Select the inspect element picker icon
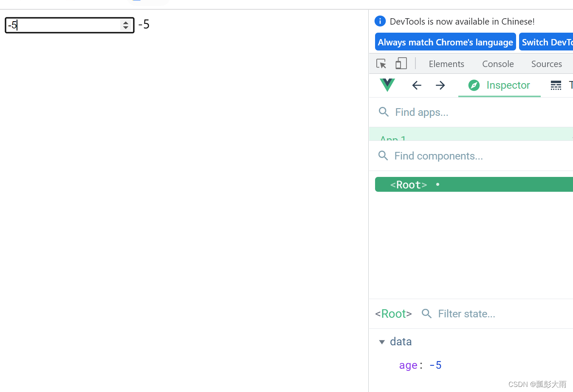Viewport: 573px width, 392px height. [381, 63]
